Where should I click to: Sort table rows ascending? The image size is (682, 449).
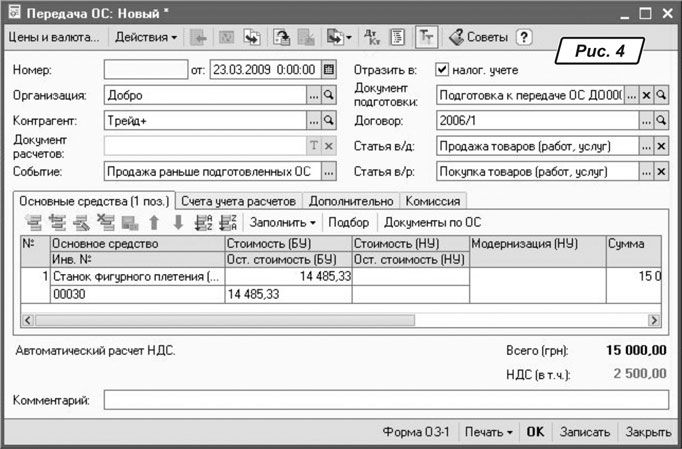[x=201, y=222]
